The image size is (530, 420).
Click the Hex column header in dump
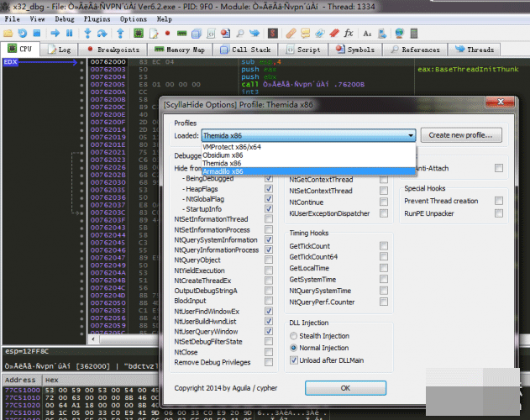[x=52, y=380]
